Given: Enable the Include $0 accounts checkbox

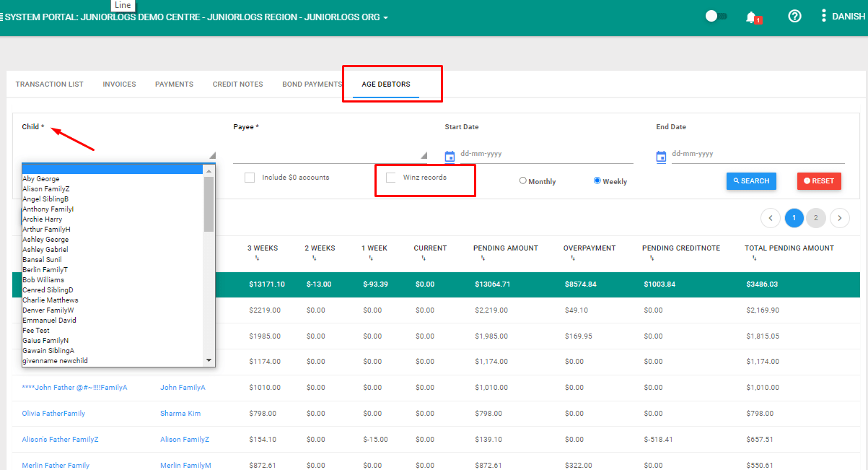Looking at the screenshot, I should (250, 178).
